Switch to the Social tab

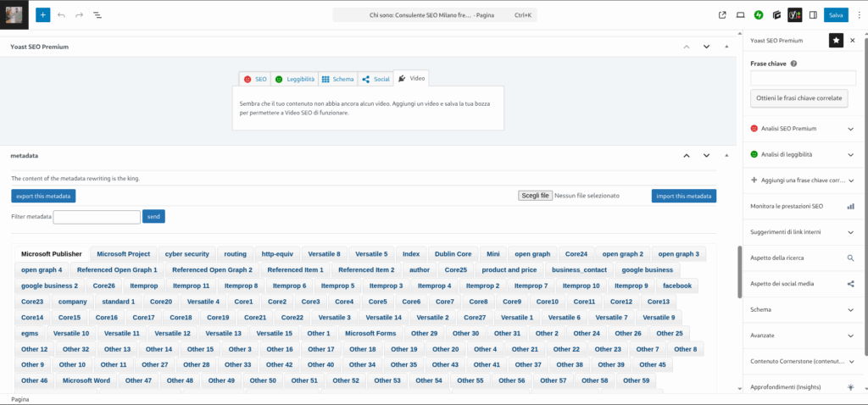pos(376,79)
